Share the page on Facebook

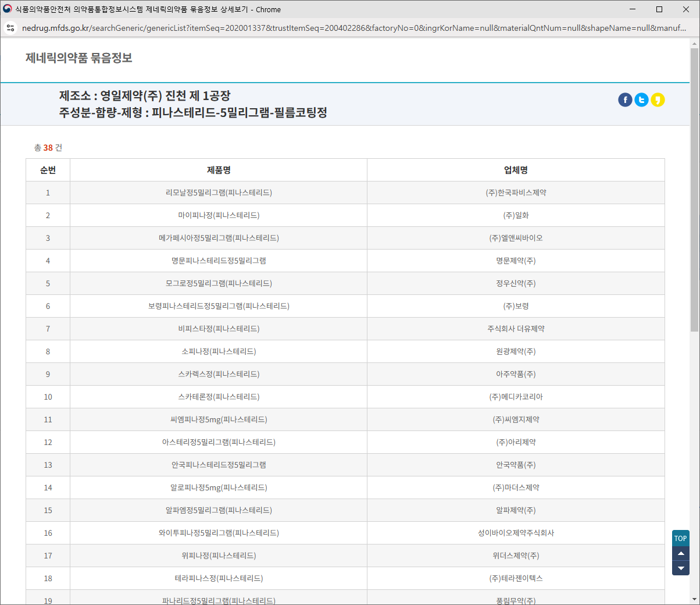(x=625, y=100)
